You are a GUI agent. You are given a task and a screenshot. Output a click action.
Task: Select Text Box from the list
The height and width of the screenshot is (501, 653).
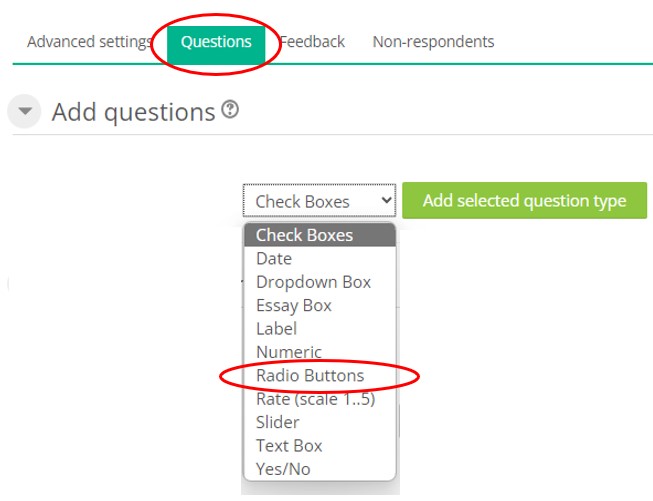(289, 445)
